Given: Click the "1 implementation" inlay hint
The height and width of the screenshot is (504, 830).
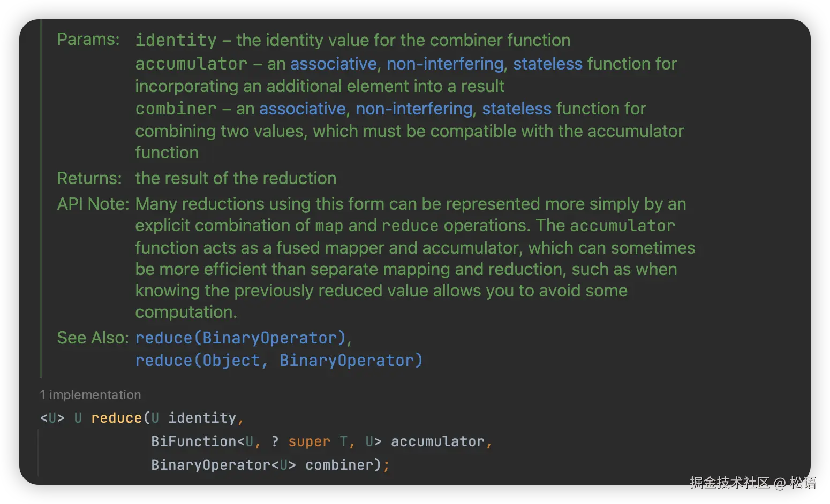Looking at the screenshot, I should point(90,395).
